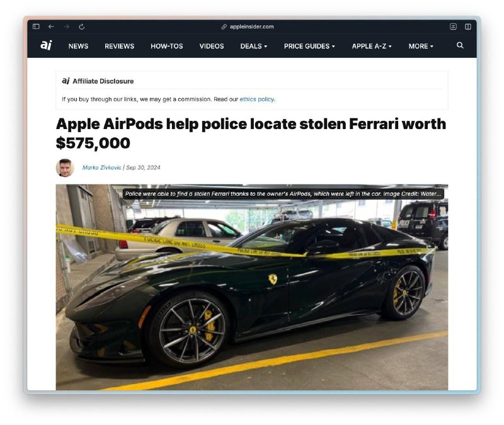Select VIDEOS in the navigation bar
The height and width of the screenshot is (425, 504).
point(212,46)
